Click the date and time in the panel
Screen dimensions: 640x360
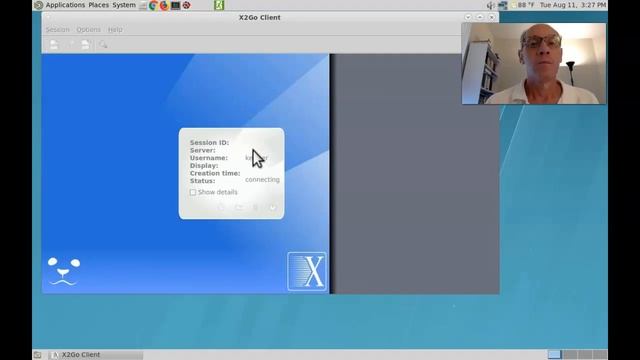(573, 5)
